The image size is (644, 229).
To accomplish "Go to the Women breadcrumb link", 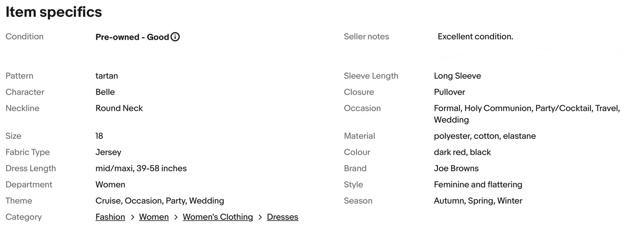I will [x=154, y=217].
